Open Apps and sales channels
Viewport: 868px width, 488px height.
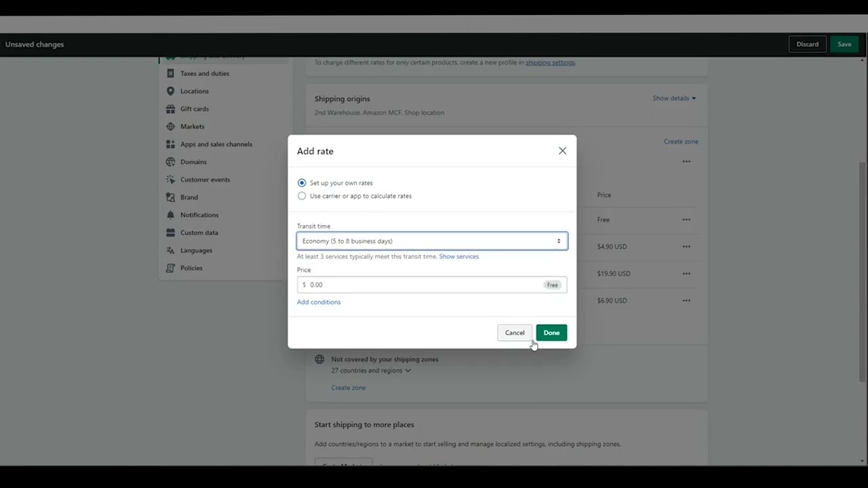tap(216, 144)
